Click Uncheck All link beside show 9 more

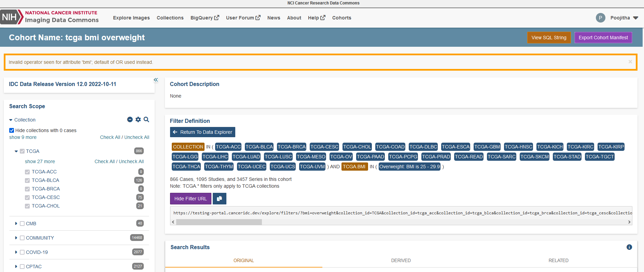137,137
